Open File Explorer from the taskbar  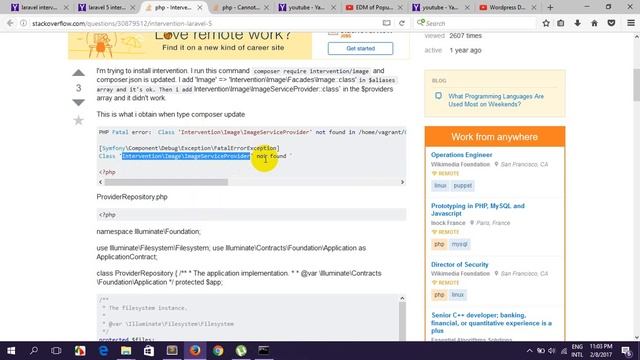pyautogui.click(x=126, y=351)
